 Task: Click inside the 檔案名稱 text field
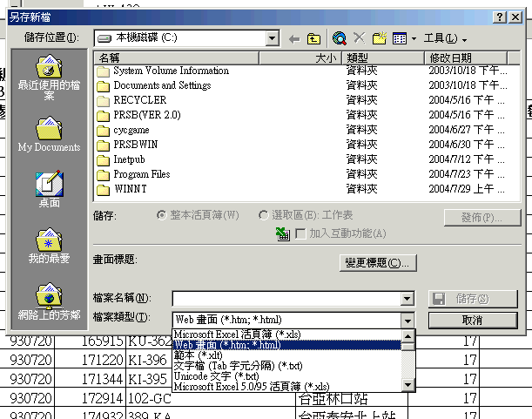pyautogui.click(x=286, y=299)
